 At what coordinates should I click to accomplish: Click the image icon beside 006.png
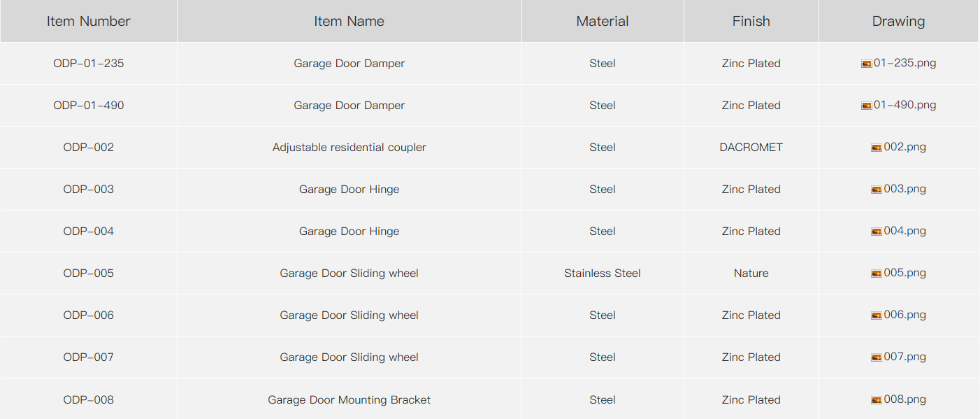click(x=877, y=315)
